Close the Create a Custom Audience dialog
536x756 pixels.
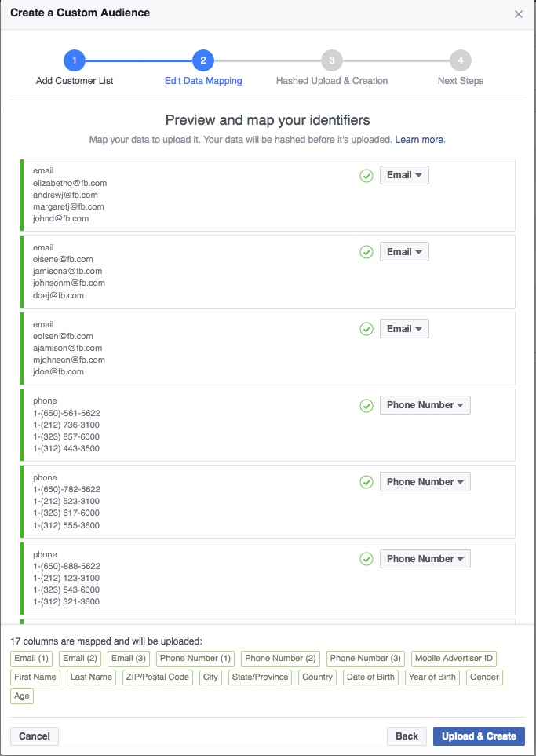(518, 14)
